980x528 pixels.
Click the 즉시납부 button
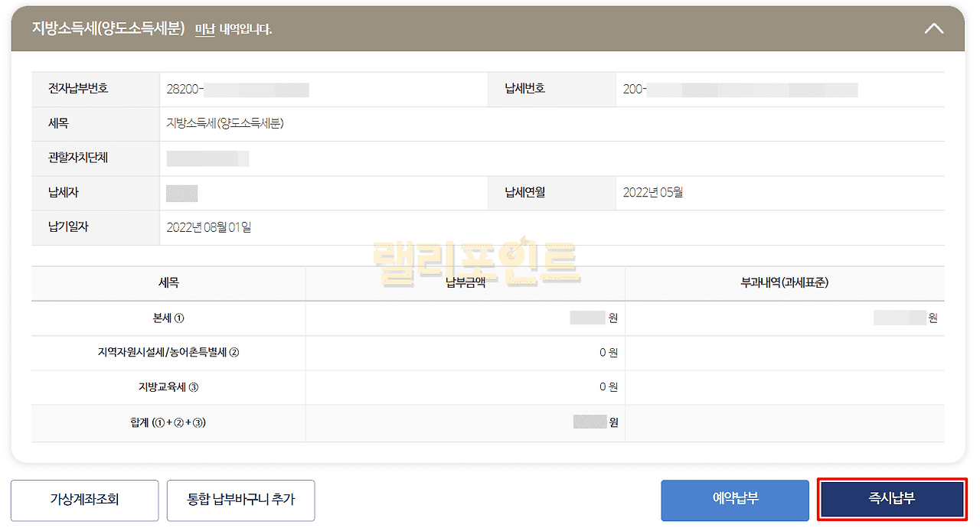[891, 500]
